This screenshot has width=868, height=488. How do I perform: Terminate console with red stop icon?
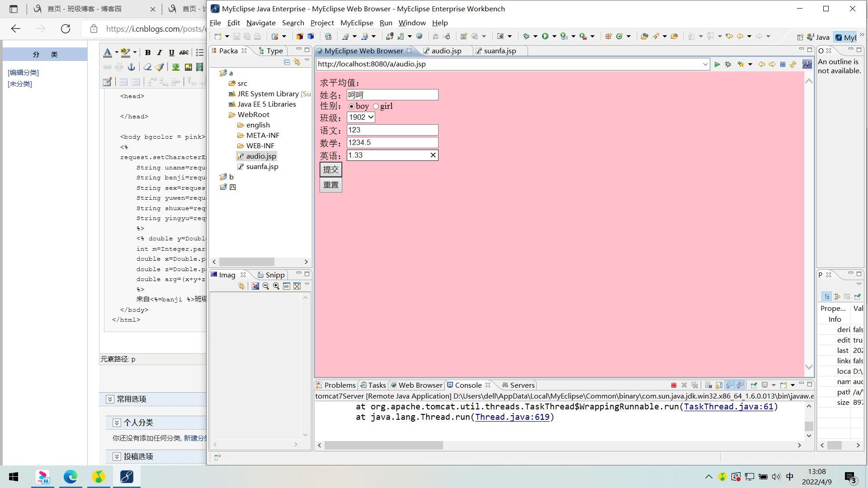click(x=674, y=385)
